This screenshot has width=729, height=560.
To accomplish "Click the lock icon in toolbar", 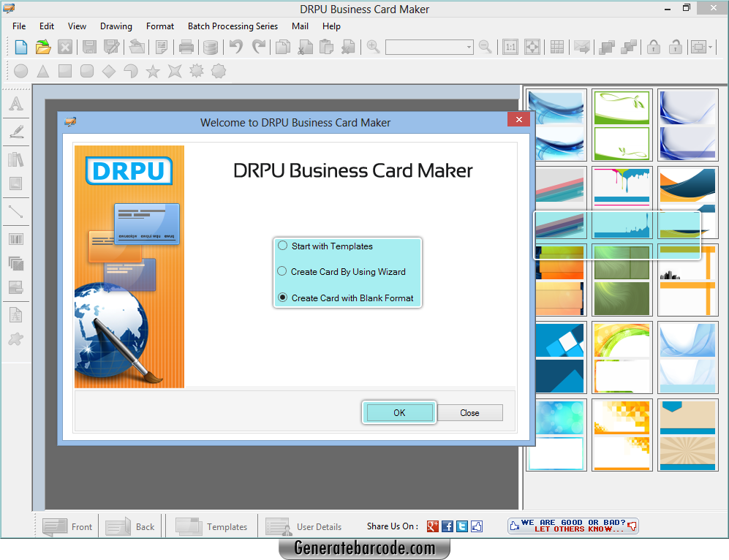I will (654, 47).
